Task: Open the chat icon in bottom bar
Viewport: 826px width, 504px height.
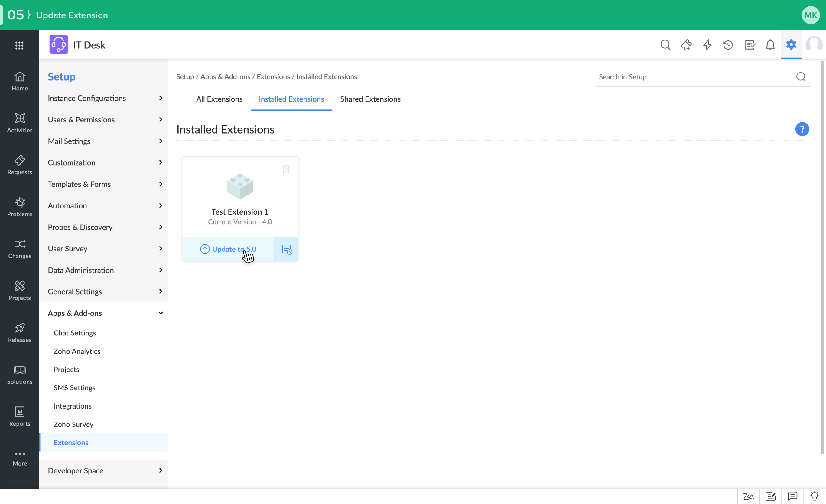Action: point(792,496)
